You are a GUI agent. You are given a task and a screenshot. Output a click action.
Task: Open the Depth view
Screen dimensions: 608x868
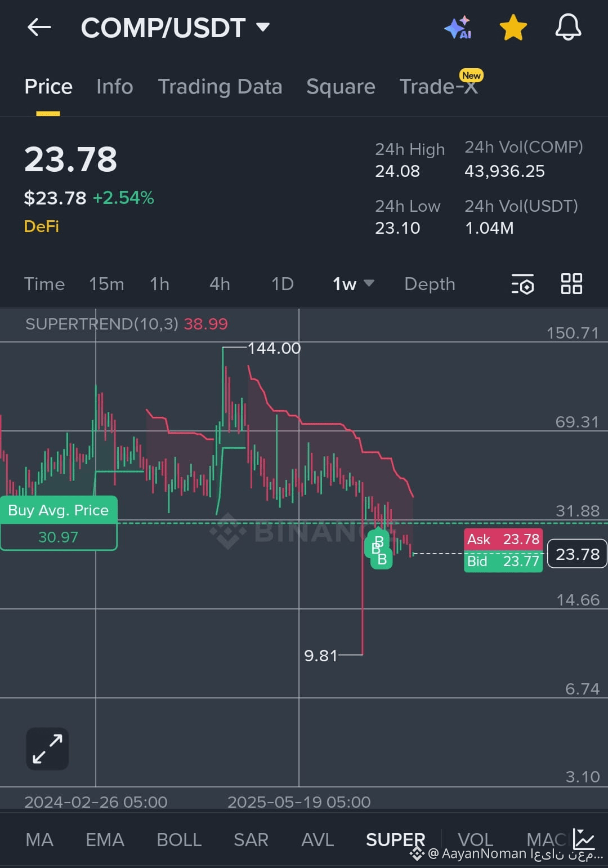click(x=430, y=285)
